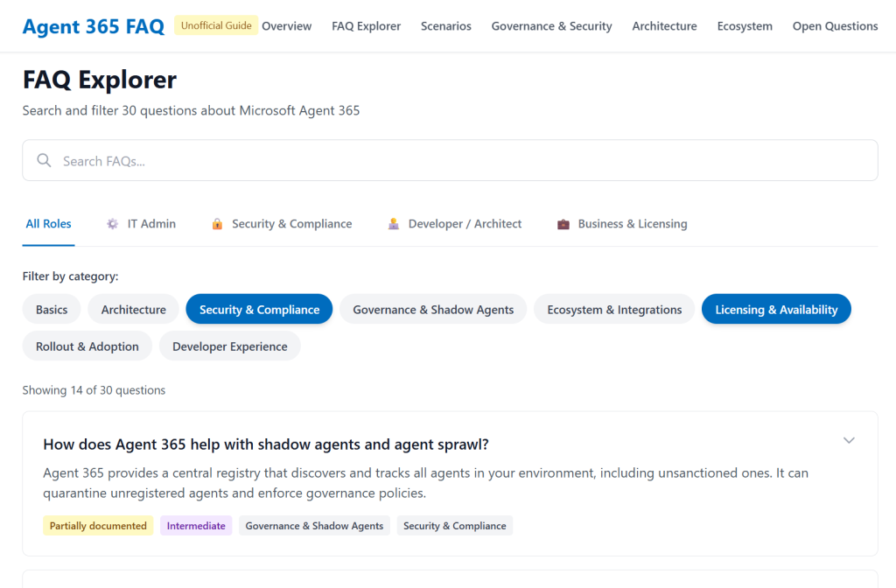Toggle the Basics category filter
The width and height of the screenshot is (896, 588).
(x=52, y=310)
